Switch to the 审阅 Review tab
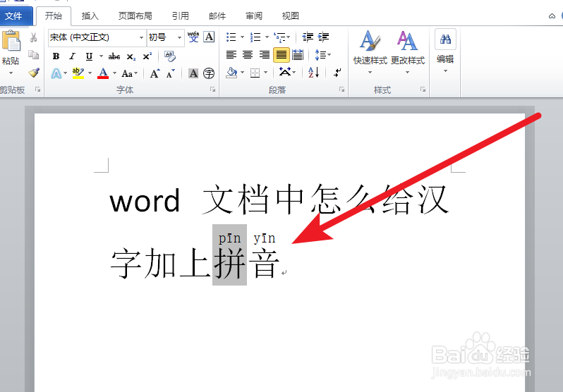The height and width of the screenshot is (392, 563). tap(254, 16)
